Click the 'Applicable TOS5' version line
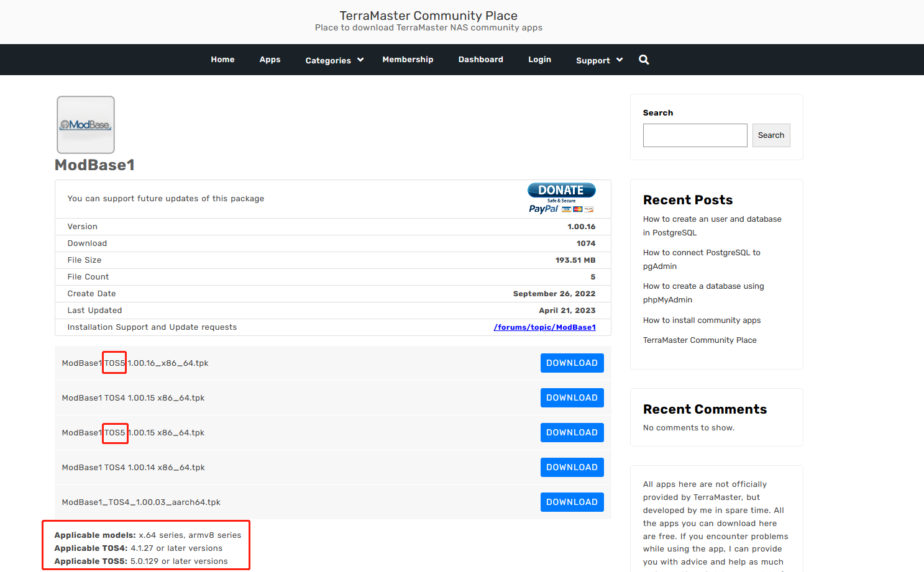Image resolution: width=924 pixels, height=572 pixels. (x=141, y=561)
